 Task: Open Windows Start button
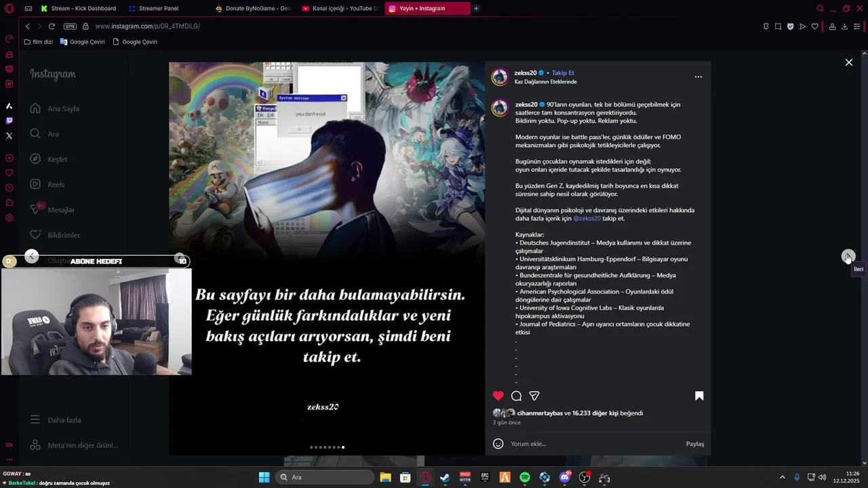coord(264,477)
